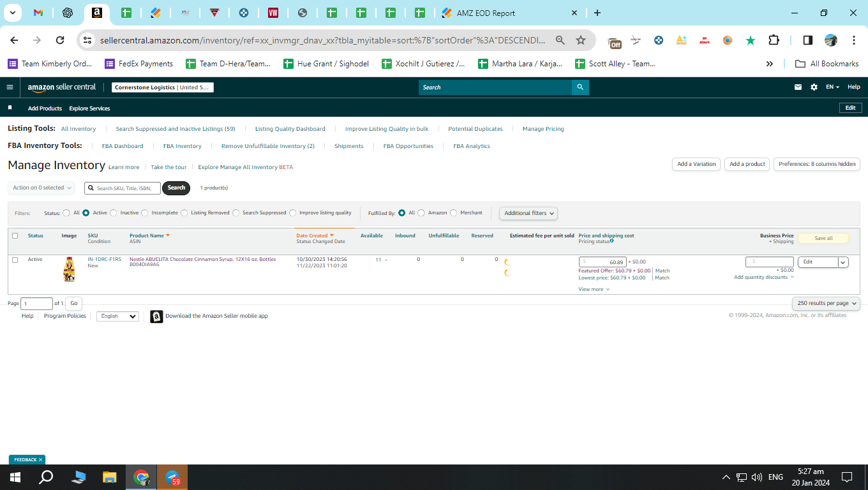Open the 250 results per page dropdown
Screen dimensions: 868x490
coord(826,303)
